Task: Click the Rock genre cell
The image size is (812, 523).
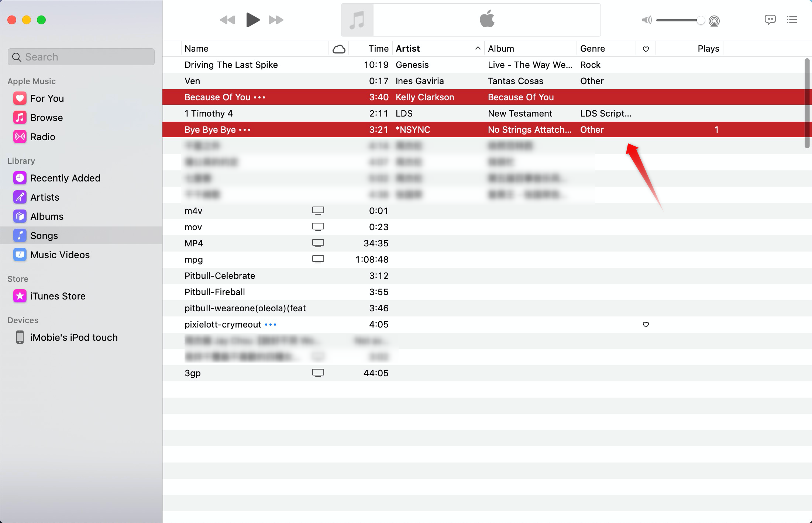Action: [590, 65]
